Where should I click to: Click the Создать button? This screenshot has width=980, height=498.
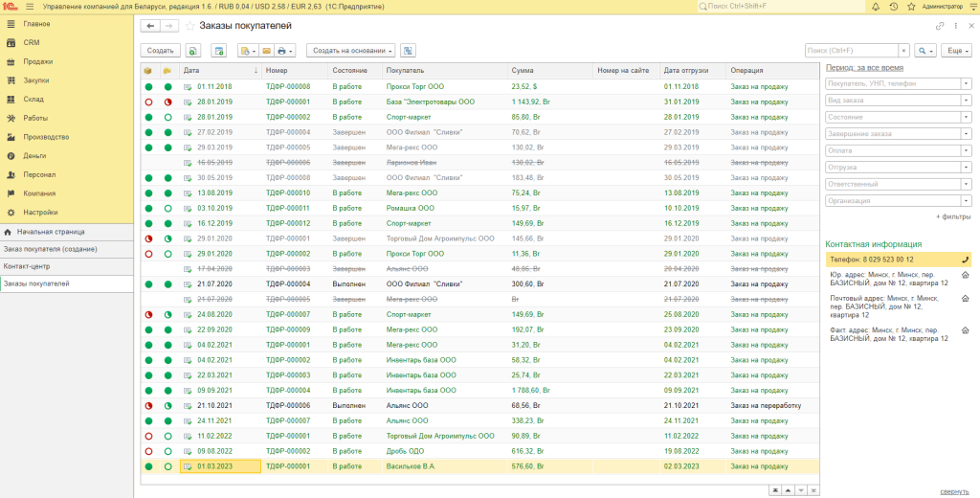[161, 50]
